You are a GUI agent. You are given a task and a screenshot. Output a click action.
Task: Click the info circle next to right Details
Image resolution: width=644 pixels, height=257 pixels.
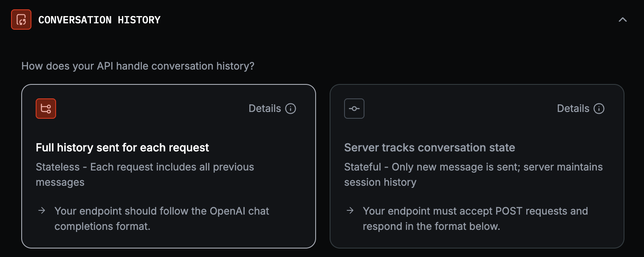599,109
